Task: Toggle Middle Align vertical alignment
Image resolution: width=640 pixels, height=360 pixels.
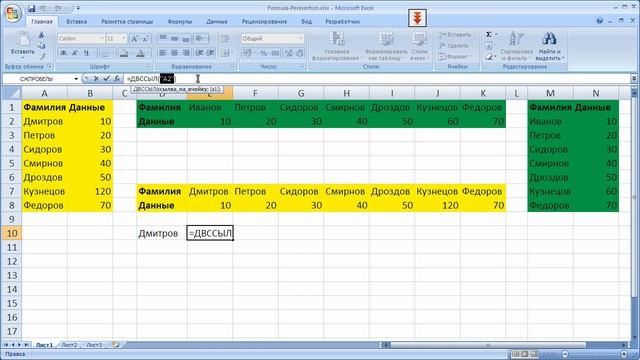Action: (x=174, y=38)
